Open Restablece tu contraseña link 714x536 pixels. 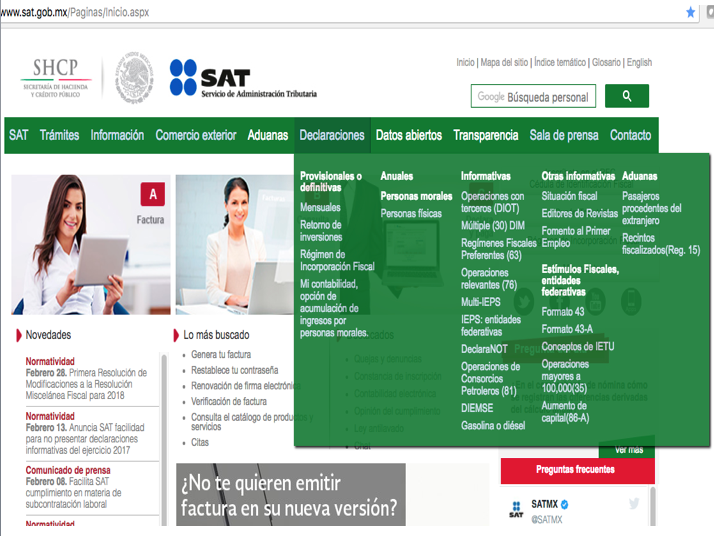(x=235, y=370)
